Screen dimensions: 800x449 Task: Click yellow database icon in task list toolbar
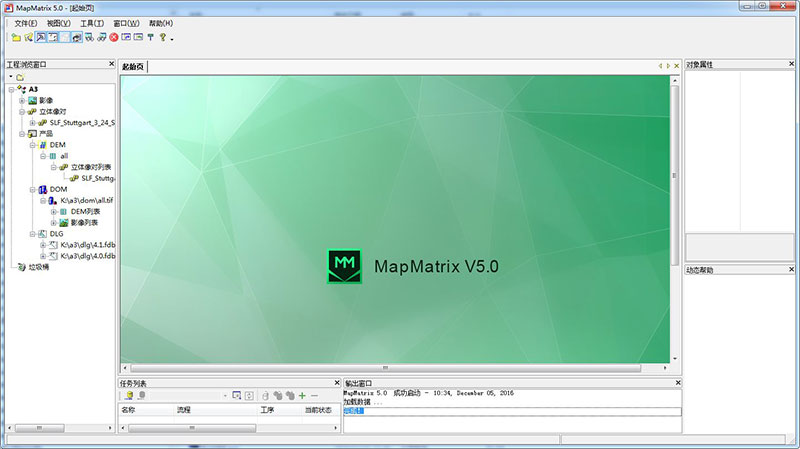pos(129,395)
